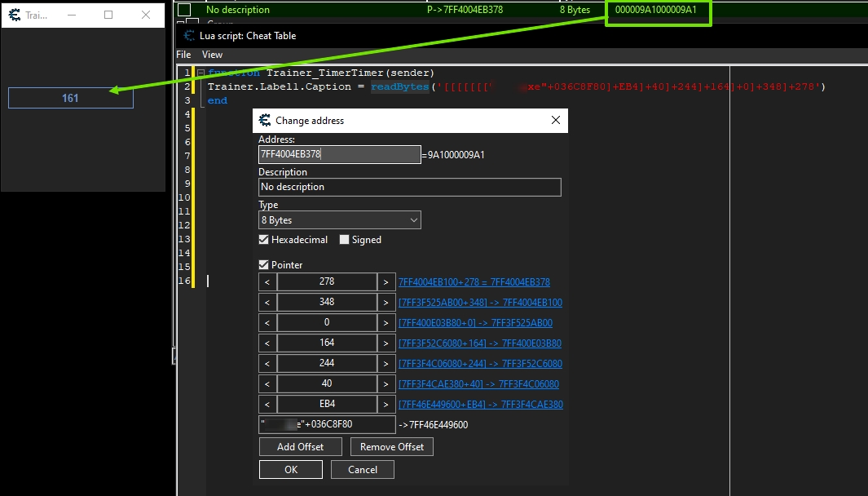Viewport: 868px width, 496px height.
Task: Enable the Signed checkbox
Action: 344,239
